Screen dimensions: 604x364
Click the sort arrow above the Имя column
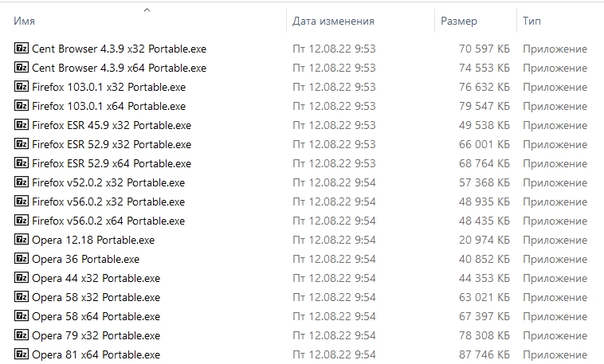pyautogui.click(x=147, y=10)
